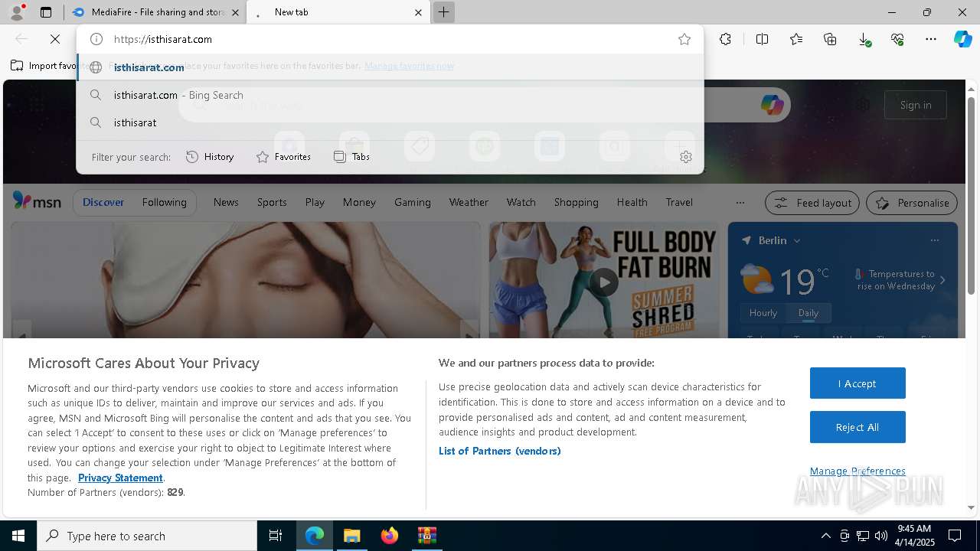Image resolution: width=980 pixels, height=551 pixels.
Task: Open address bar suggestion settings gear
Action: [x=686, y=157]
